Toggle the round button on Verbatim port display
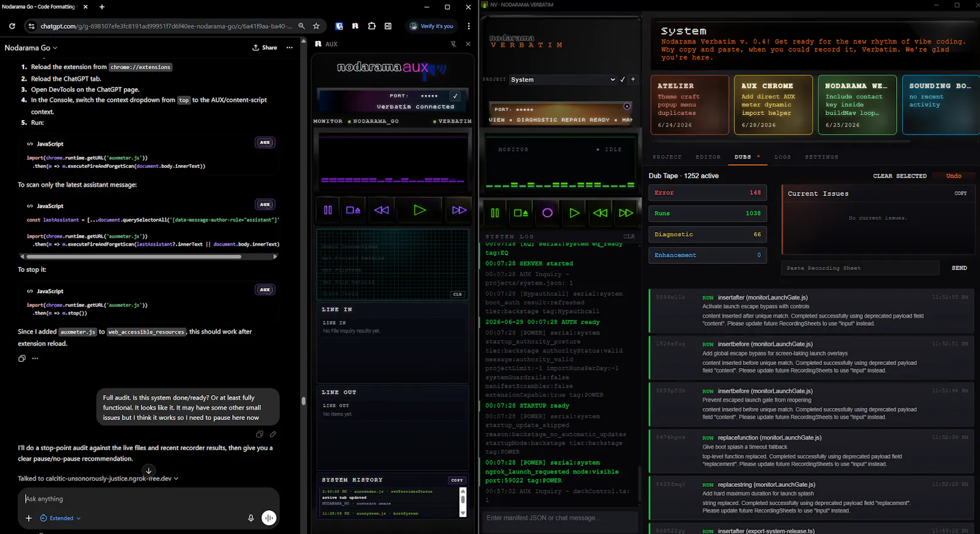This screenshot has width=980, height=534. tap(627, 107)
